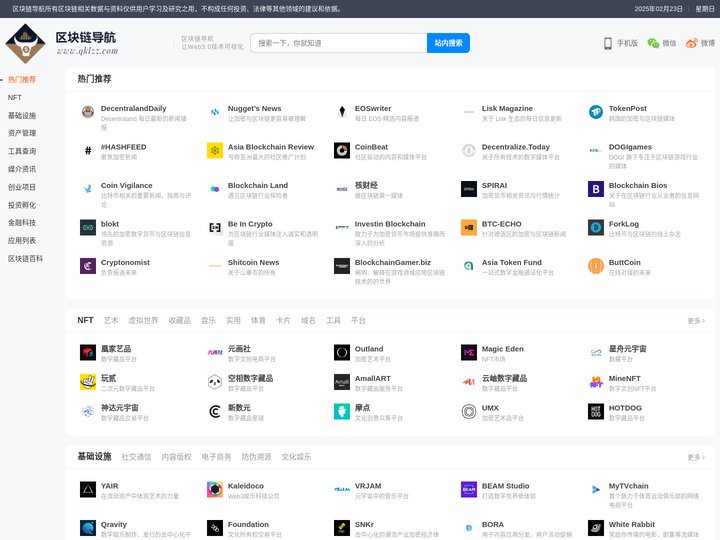Image resolution: width=720 pixels, height=540 pixels.
Task: Click the 区块链导航 bull logo
Action: click(25, 44)
